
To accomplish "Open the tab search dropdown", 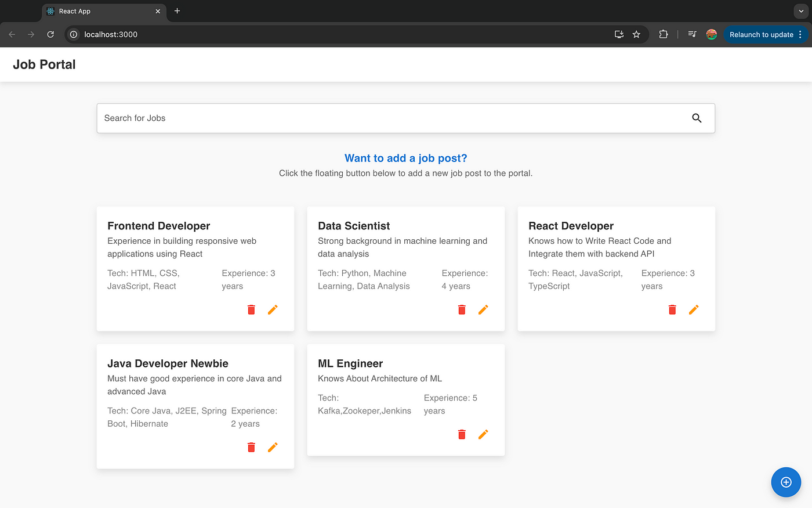I will pos(800,11).
